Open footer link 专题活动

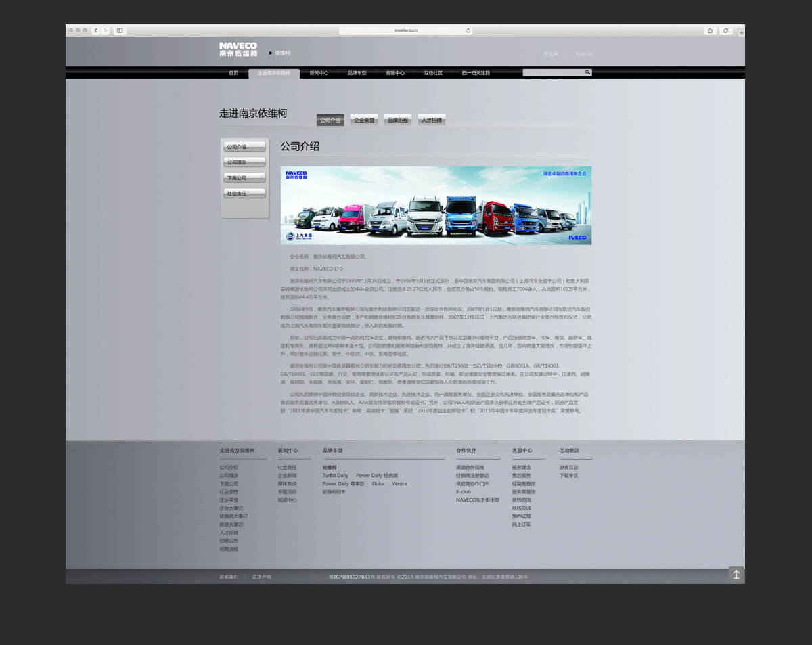(x=287, y=492)
